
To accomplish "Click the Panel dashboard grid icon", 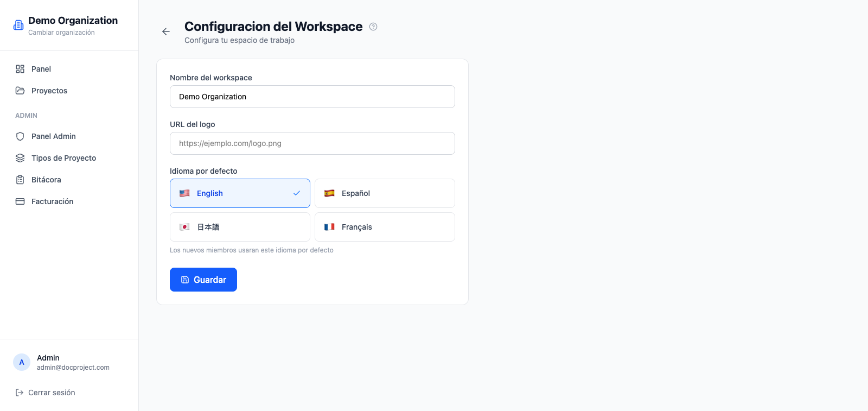I will point(20,69).
